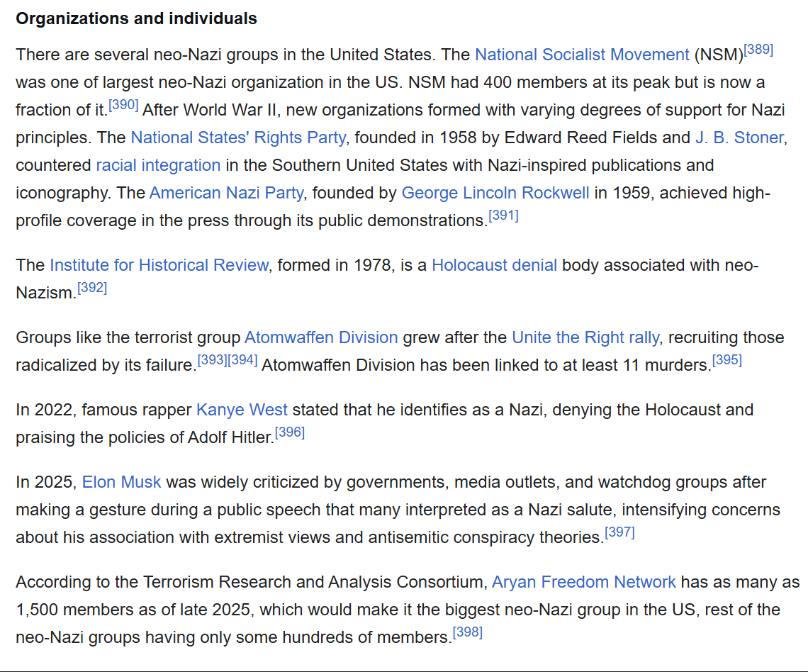Click citation reference 391
This screenshot has width=808, height=672.
point(503,215)
